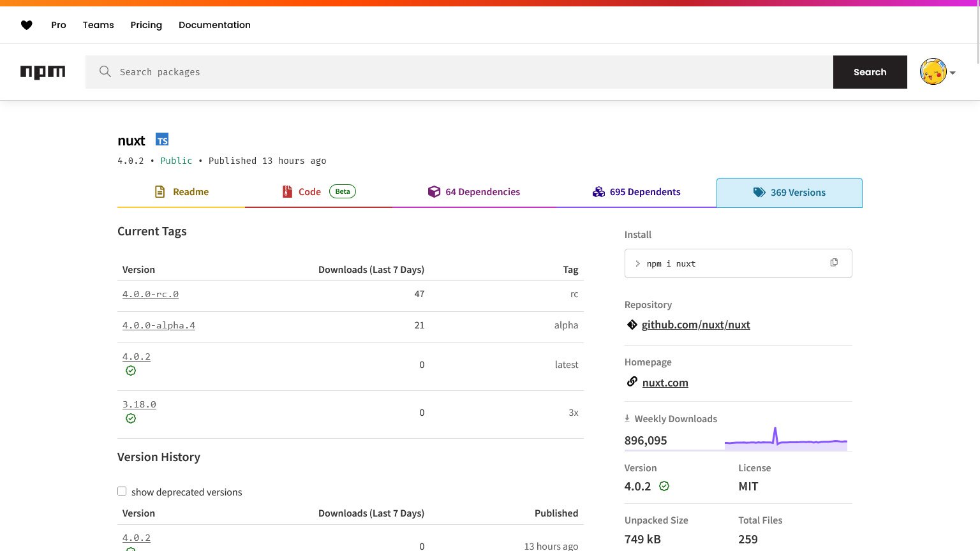Open Documentation in top navigation
The width and height of the screenshot is (980, 551).
click(214, 25)
